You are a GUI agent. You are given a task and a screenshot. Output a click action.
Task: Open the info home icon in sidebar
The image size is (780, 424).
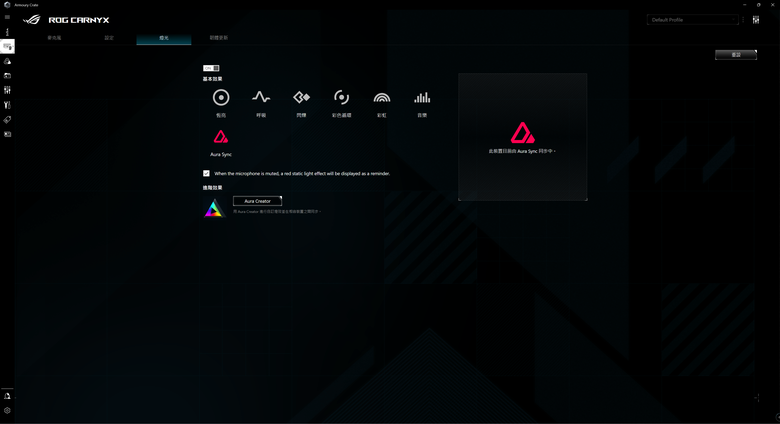(x=7, y=32)
